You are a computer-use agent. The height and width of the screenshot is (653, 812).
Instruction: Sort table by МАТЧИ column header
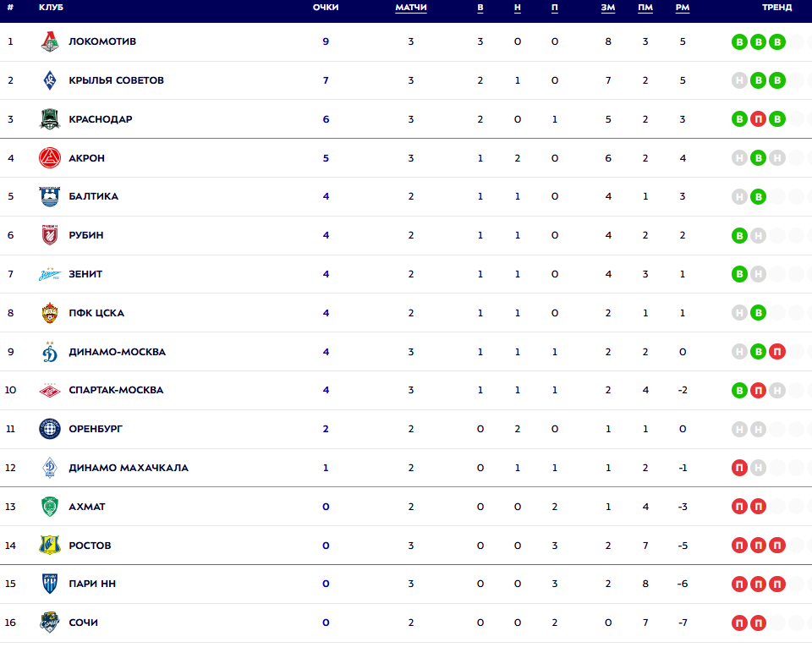[411, 8]
